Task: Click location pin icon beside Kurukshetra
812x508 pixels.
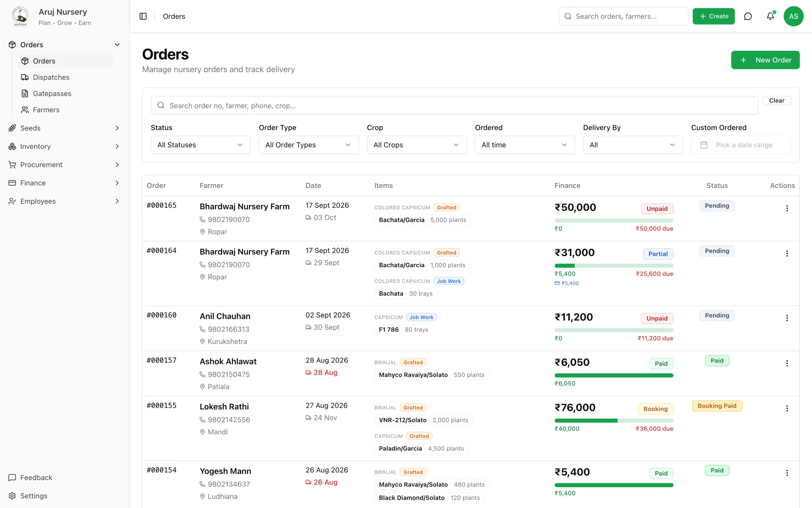Action: pos(203,342)
